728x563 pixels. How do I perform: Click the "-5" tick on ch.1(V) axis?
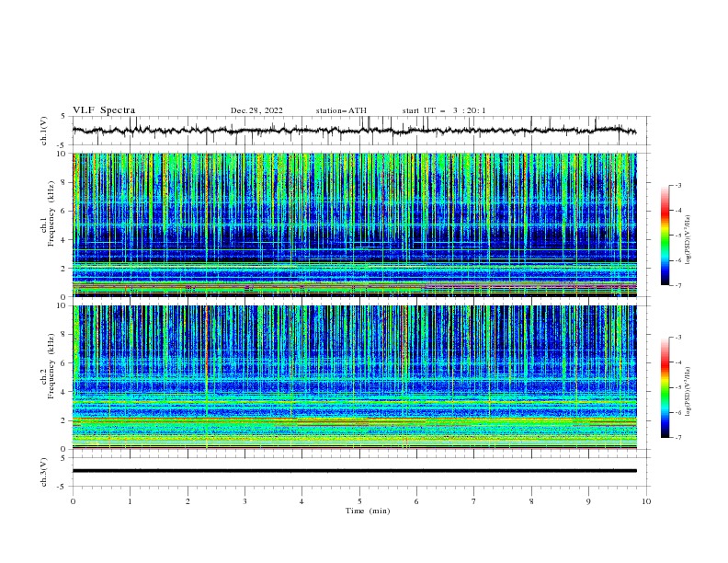(x=62, y=145)
